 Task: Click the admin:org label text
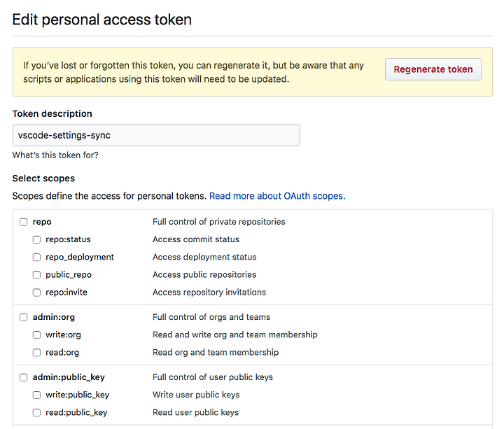coord(53,317)
